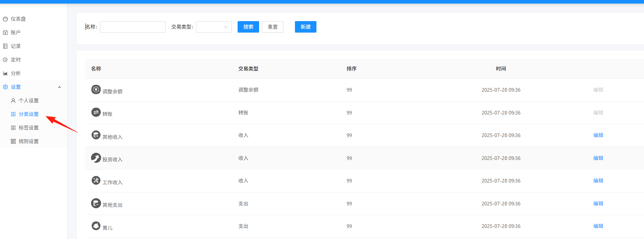Click the 转账 transfer arrows icon
The height and width of the screenshot is (239, 644).
click(96, 112)
